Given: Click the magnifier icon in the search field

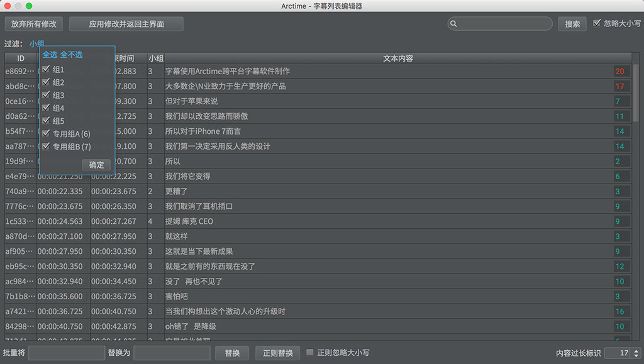Looking at the screenshot, I should (454, 23).
